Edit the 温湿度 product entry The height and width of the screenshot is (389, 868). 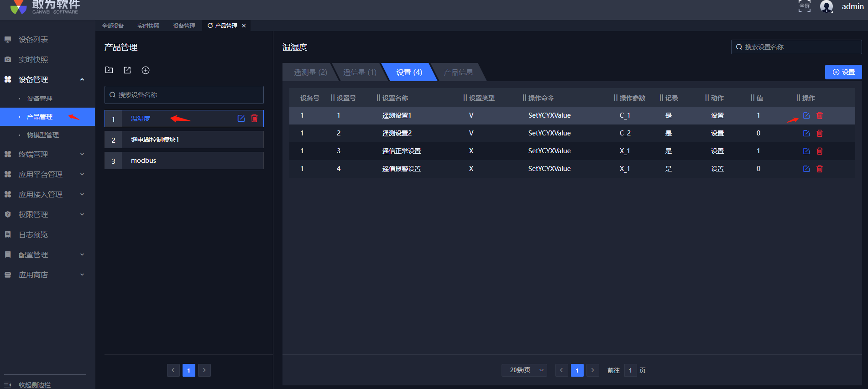[x=241, y=119]
